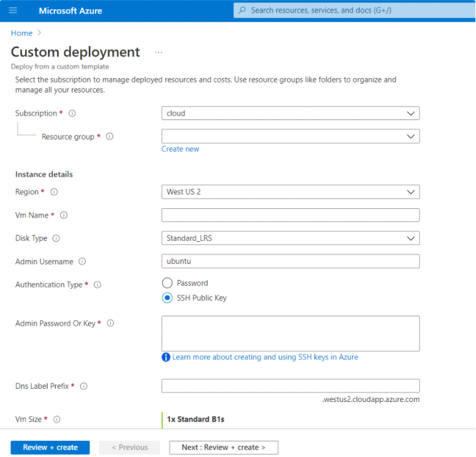Click the Dns Label Prefix info icon
Image resolution: width=476 pixels, height=457 pixels.
tap(83, 386)
